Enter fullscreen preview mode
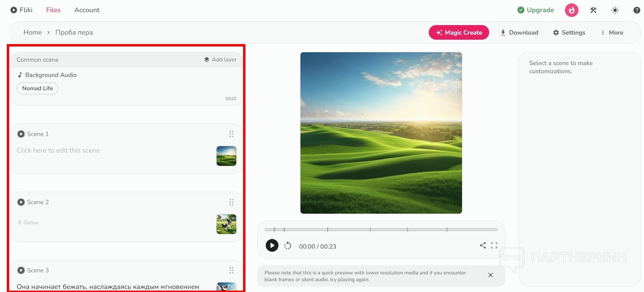Image resolution: width=644 pixels, height=292 pixels. pos(494,246)
